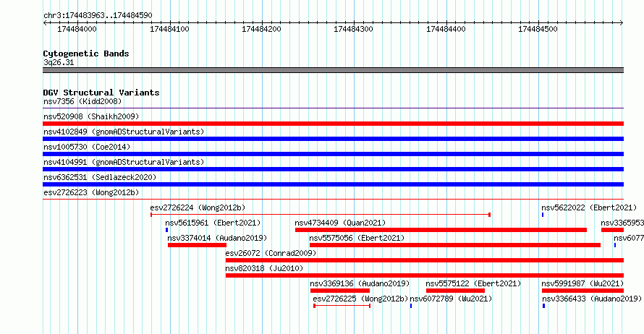Click the chr3:174483963..174484590 region label
This screenshot has width=644, height=334.
pyautogui.click(x=98, y=16)
